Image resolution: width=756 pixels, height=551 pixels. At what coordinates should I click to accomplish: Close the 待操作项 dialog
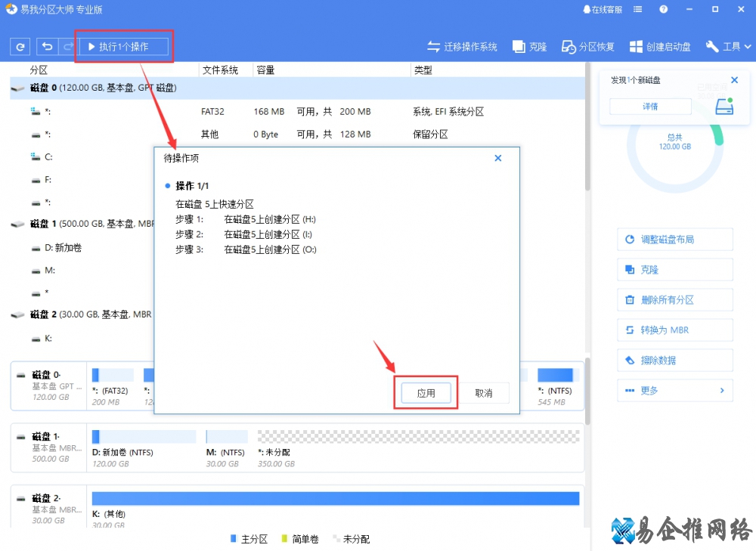pos(497,158)
